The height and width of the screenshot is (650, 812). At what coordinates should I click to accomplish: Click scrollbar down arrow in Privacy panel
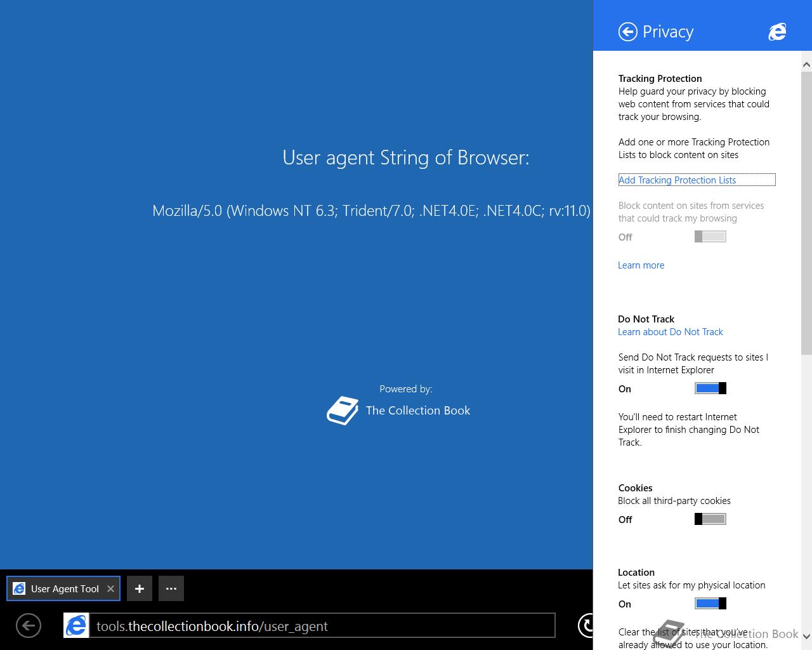806,636
